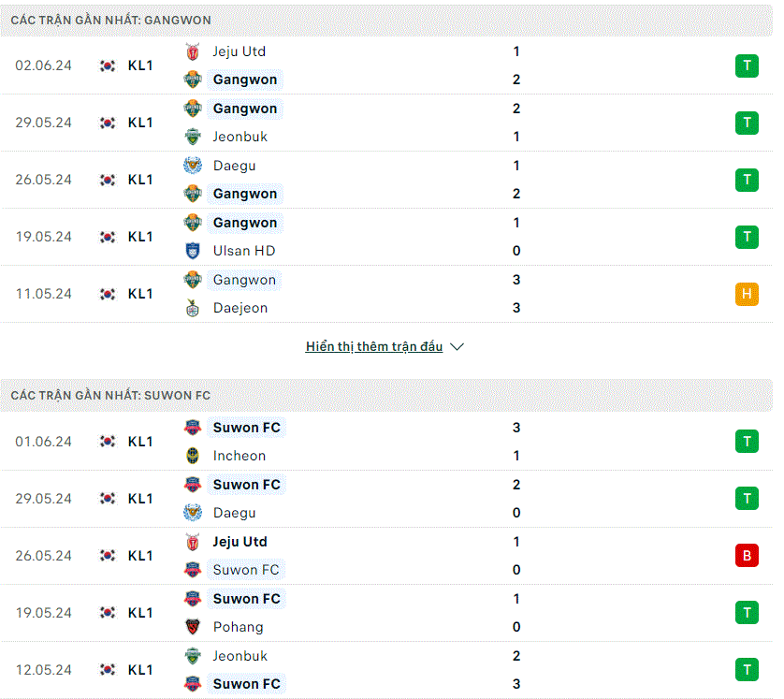Image resolution: width=784 pixels, height=699 pixels.
Task: Click the Korea flag beside 11.05.24 match
Action: tap(108, 294)
